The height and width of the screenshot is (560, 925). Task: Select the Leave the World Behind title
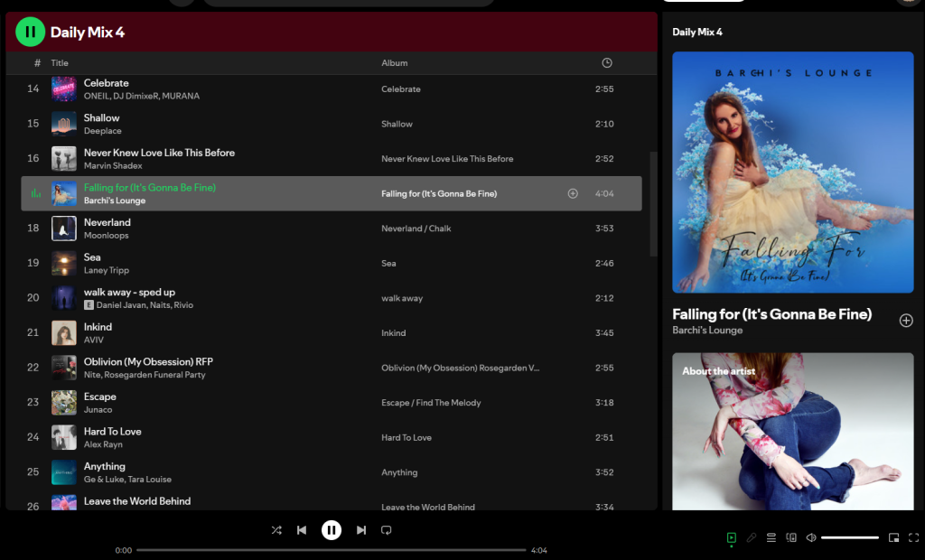137,501
